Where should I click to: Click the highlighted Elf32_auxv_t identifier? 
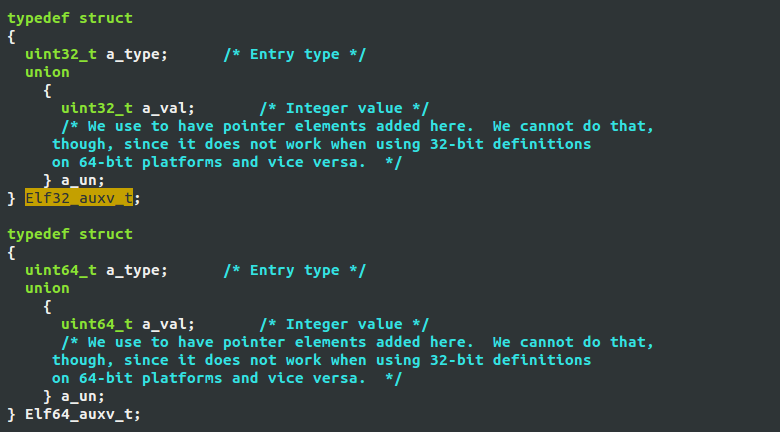(79, 198)
